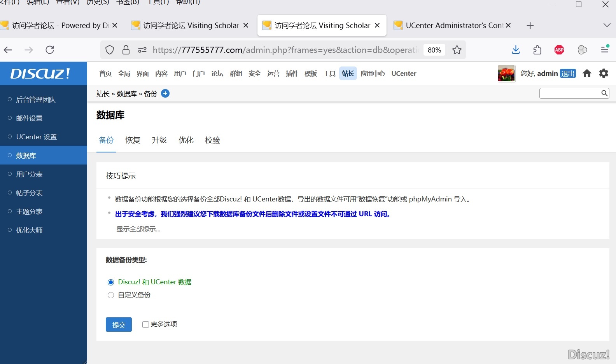This screenshot has height=364, width=616.
Task: Click the search magnifier icon
Action: pos(604,93)
